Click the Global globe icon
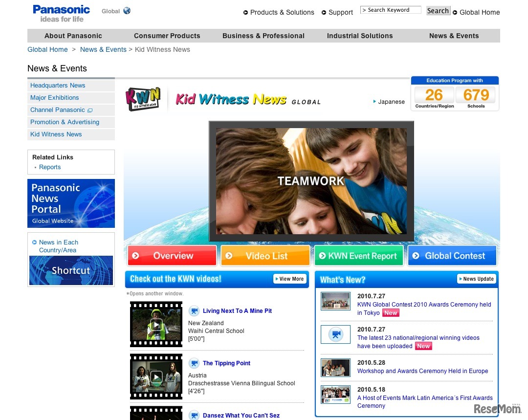Viewport: 528px width, 420px height. click(x=127, y=11)
